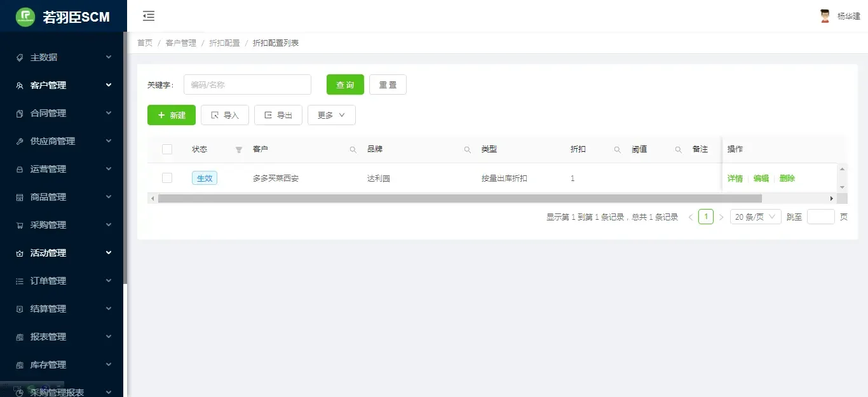Open the 20 条/页 page size dropdown

click(x=756, y=217)
